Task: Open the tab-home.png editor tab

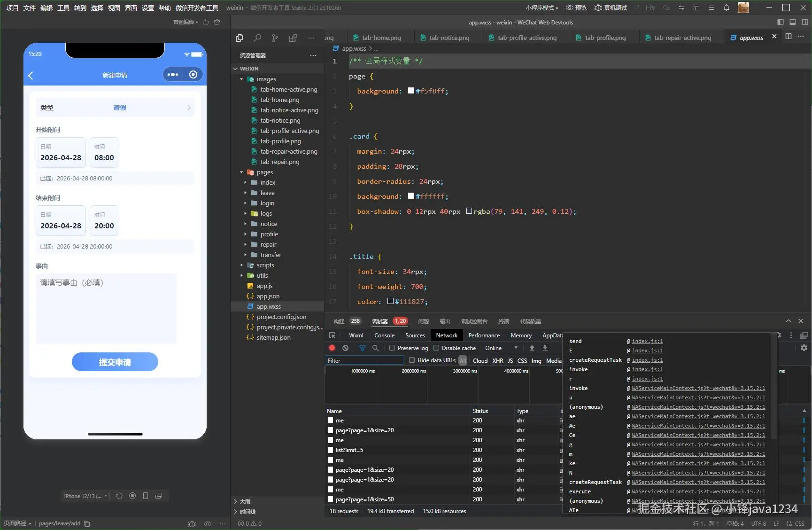Action: pyautogui.click(x=381, y=38)
